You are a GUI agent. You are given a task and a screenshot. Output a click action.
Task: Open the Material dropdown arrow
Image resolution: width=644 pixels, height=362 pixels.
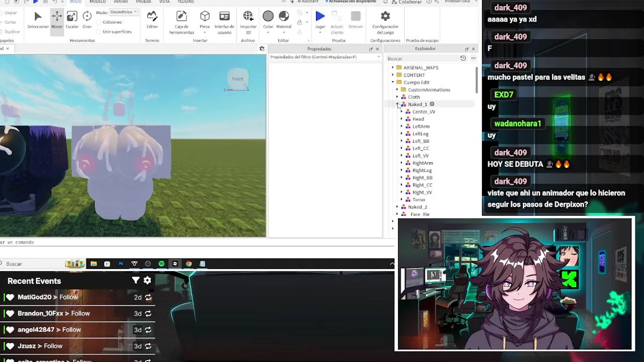(284, 32)
